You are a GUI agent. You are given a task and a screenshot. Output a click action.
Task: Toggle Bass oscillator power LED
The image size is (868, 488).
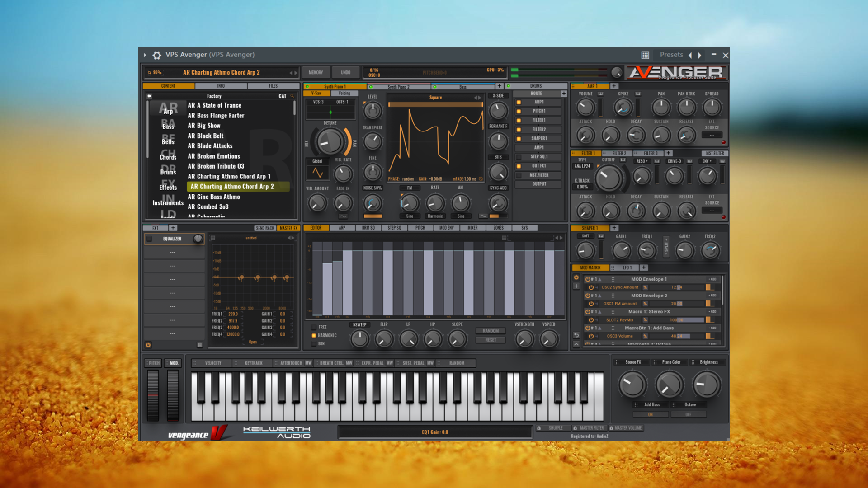pos(435,87)
